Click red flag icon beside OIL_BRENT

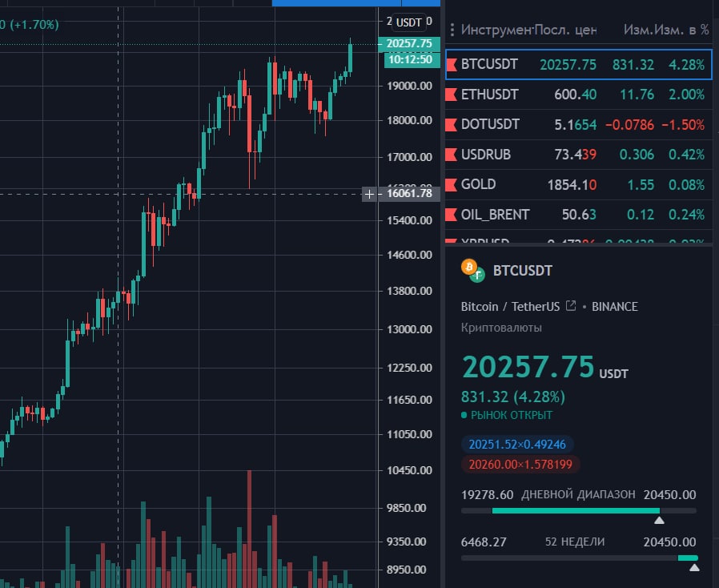(452, 215)
